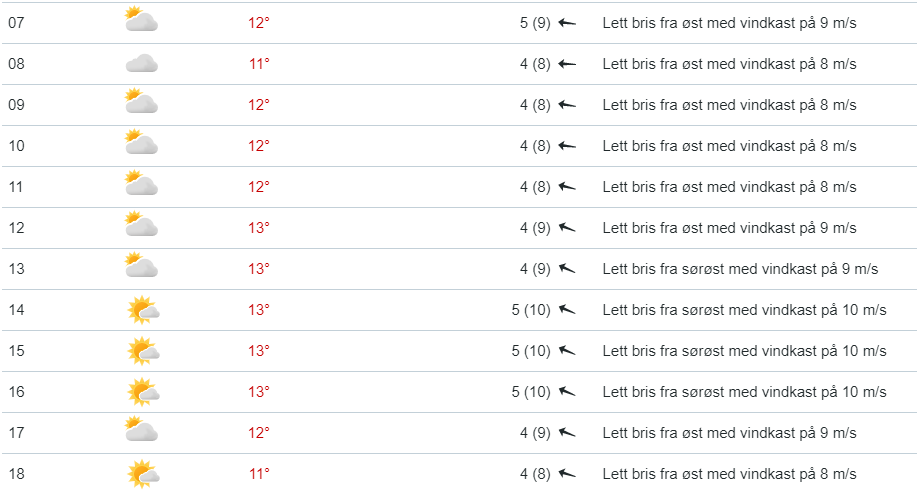Click the wind description text for hour 09
The width and height of the screenshot is (917, 492).
[x=729, y=105]
